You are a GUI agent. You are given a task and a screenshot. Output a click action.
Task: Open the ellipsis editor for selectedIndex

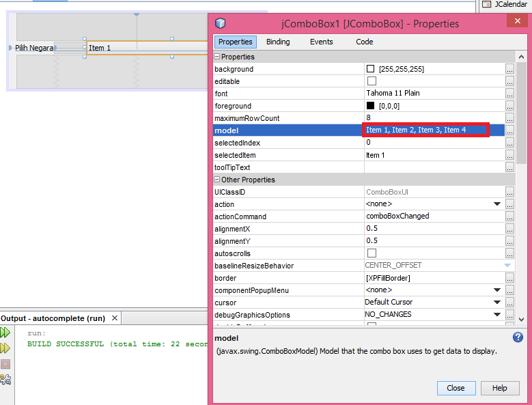[x=509, y=143]
